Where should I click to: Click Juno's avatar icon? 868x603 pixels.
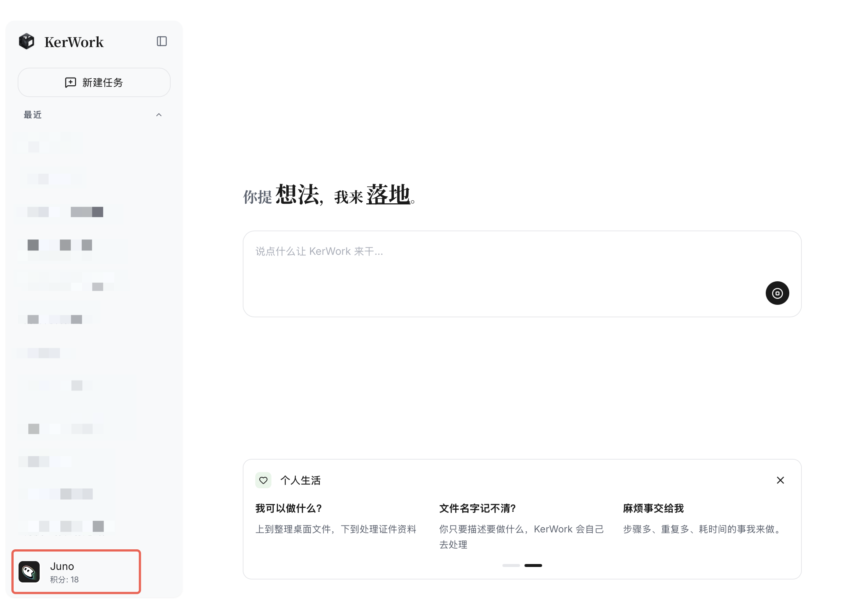pyautogui.click(x=30, y=572)
